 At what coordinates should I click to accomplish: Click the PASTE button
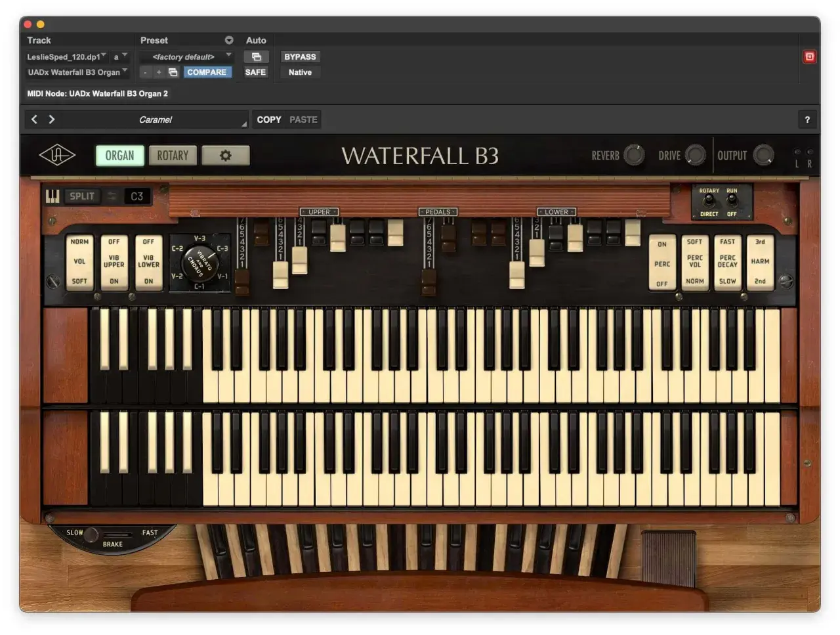tap(303, 120)
